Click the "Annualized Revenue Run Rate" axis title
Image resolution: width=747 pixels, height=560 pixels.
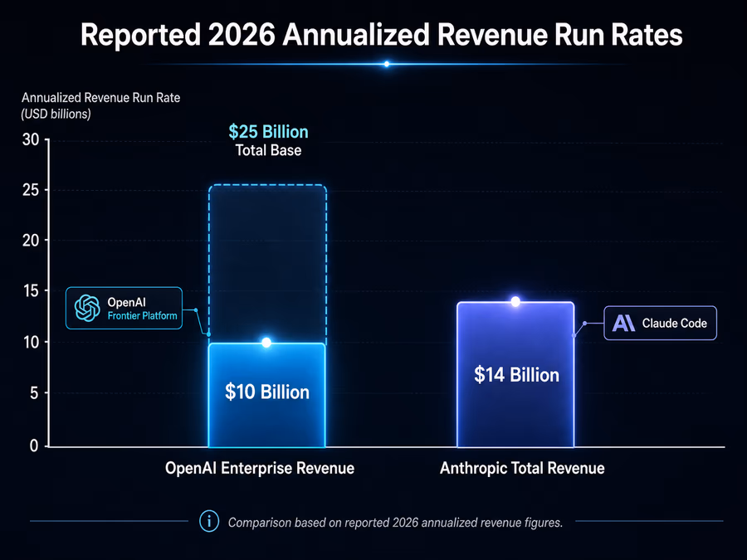click(x=101, y=98)
